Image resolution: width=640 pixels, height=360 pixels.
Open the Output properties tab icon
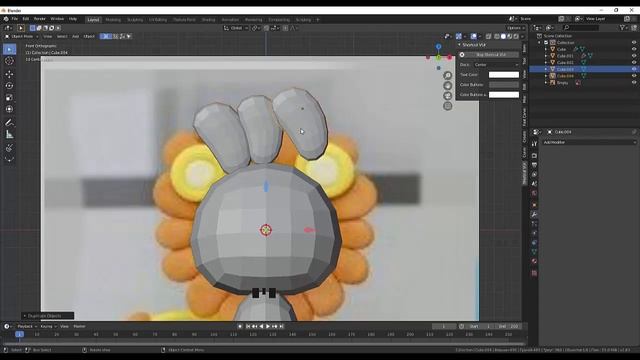tap(534, 165)
